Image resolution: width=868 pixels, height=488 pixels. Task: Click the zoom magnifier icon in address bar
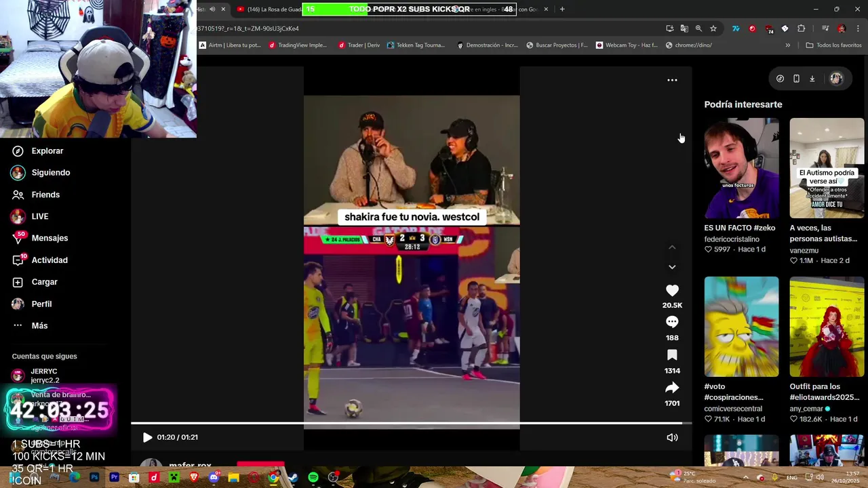click(x=698, y=28)
